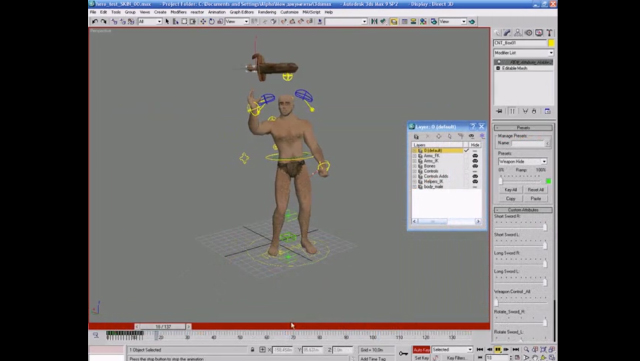Click the Zoom viewport navigation icon
The width and height of the screenshot is (640, 361).
pos(527,350)
